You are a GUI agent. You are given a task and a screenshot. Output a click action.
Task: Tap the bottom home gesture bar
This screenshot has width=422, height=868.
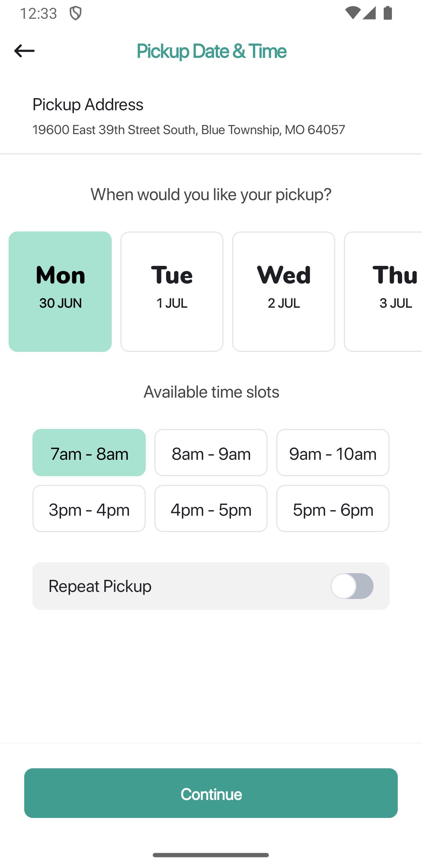[211, 855]
